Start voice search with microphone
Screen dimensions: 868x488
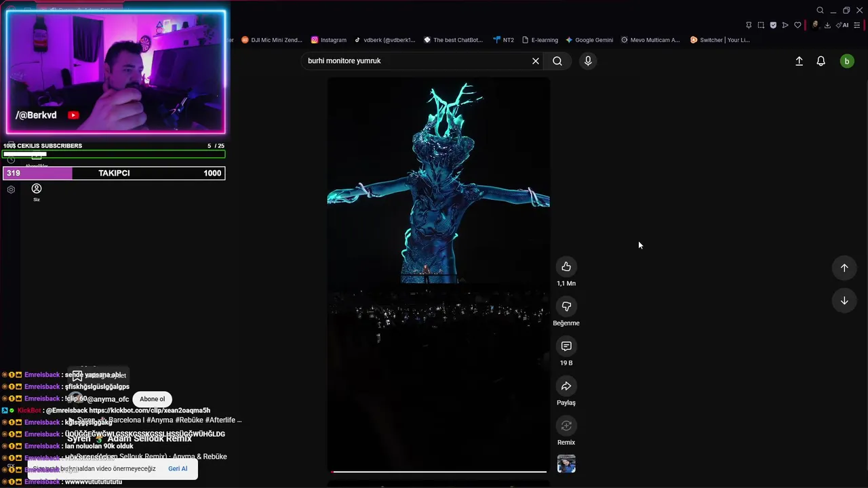point(588,61)
